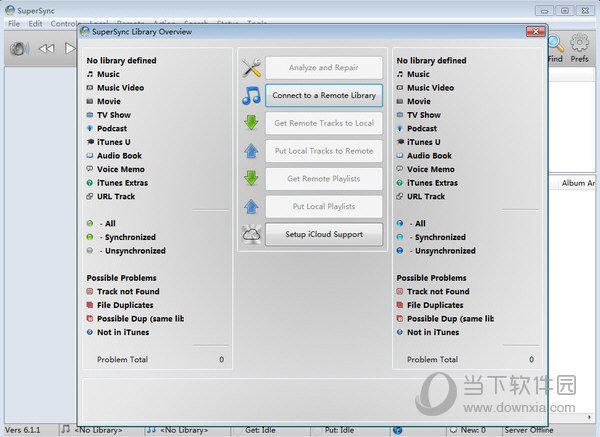Click Music Video icon in left library panel

[x=90, y=88]
